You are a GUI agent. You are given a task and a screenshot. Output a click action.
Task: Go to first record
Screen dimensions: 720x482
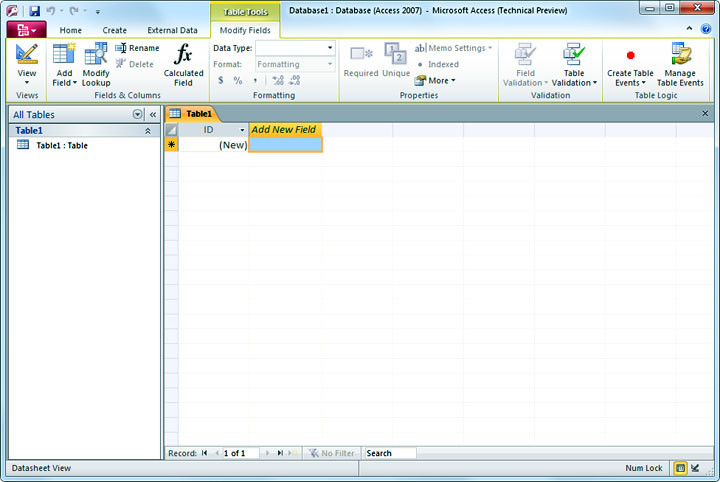pos(204,453)
